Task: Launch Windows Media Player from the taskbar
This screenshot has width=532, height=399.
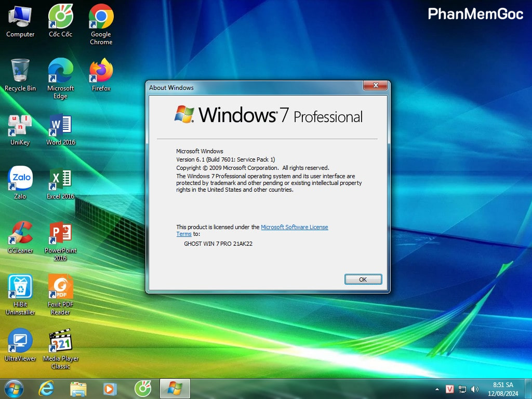Action: pyautogui.click(x=110, y=389)
